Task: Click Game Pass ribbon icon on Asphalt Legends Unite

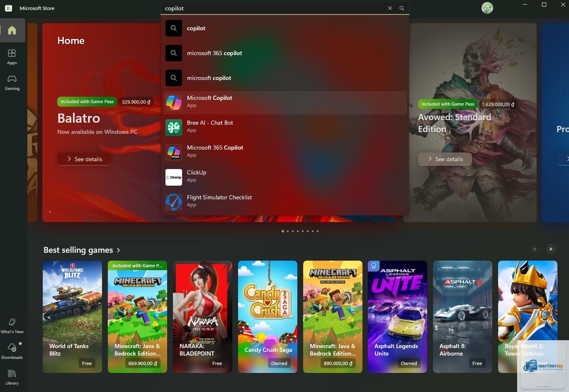Action: (x=374, y=266)
